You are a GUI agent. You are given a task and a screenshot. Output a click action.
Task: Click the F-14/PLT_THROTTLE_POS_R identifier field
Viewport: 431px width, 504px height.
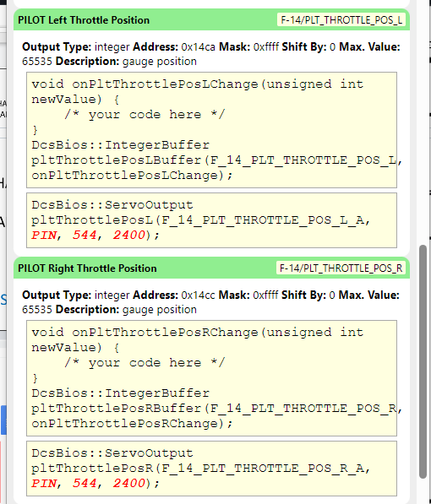pyautogui.click(x=341, y=268)
